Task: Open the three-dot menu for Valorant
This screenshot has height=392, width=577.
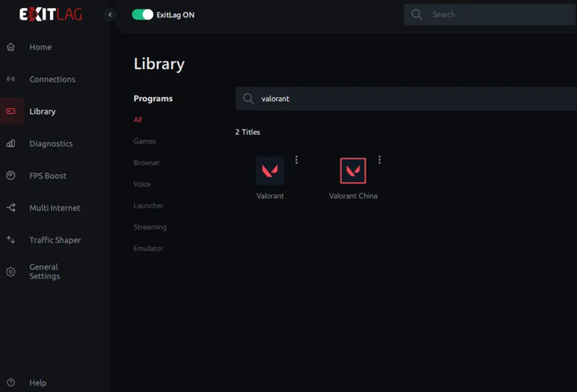Action: (296, 160)
